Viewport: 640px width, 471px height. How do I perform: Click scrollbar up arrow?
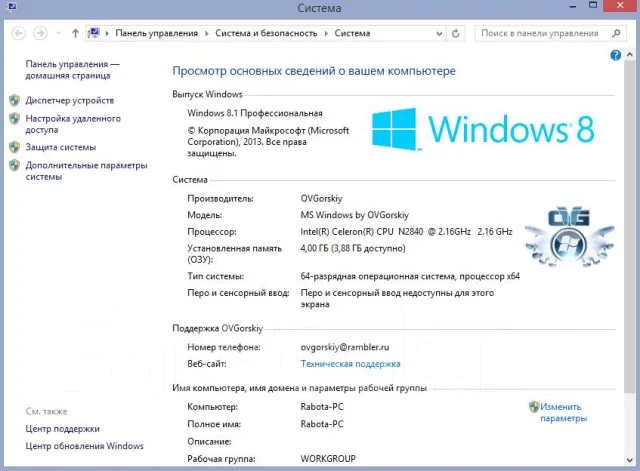point(629,54)
